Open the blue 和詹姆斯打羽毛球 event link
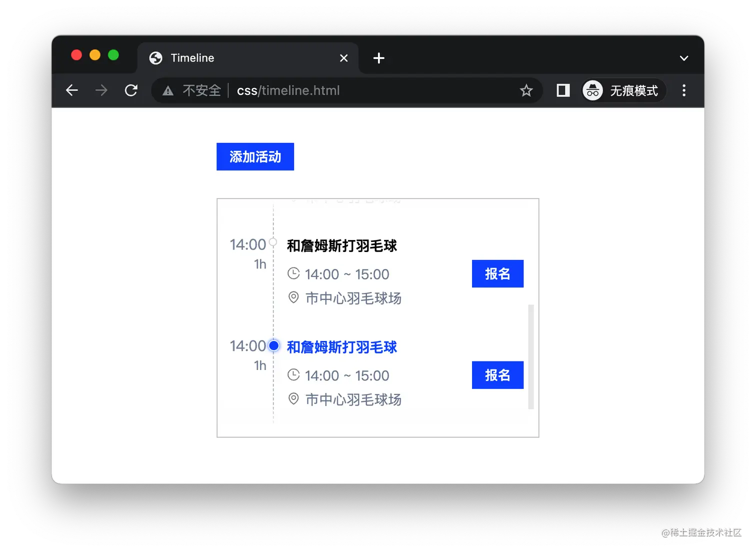 [341, 347]
